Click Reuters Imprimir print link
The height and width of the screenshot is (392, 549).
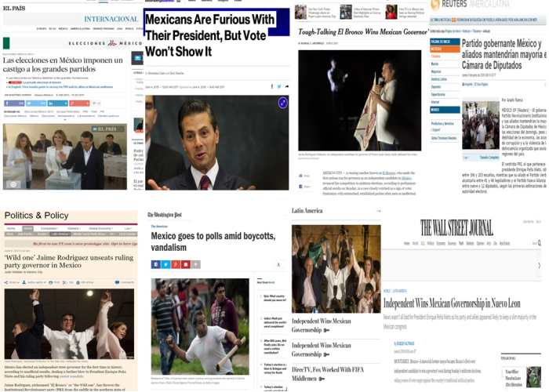(467, 85)
